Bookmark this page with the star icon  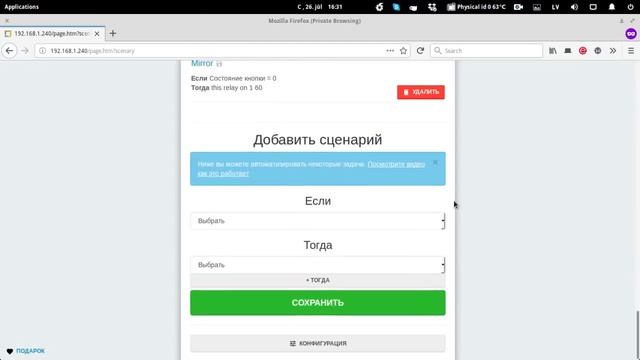(x=404, y=51)
